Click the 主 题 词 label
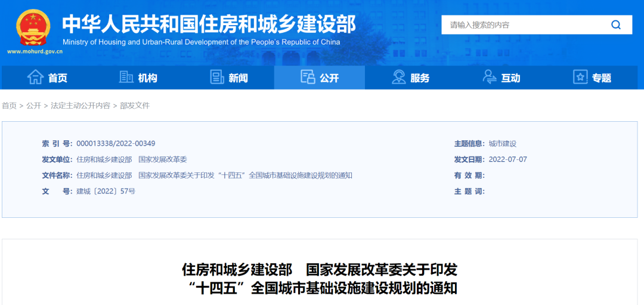This screenshot has height=305, width=644. [469, 192]
